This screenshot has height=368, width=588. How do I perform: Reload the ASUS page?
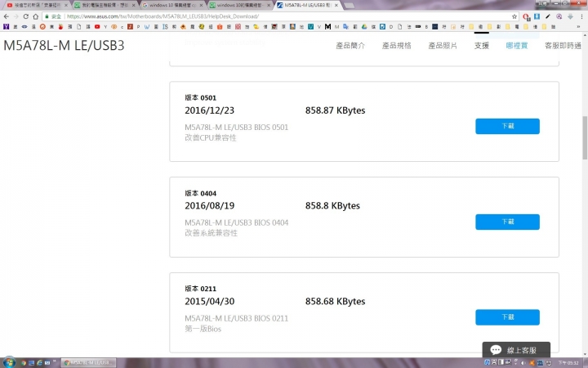25,16
